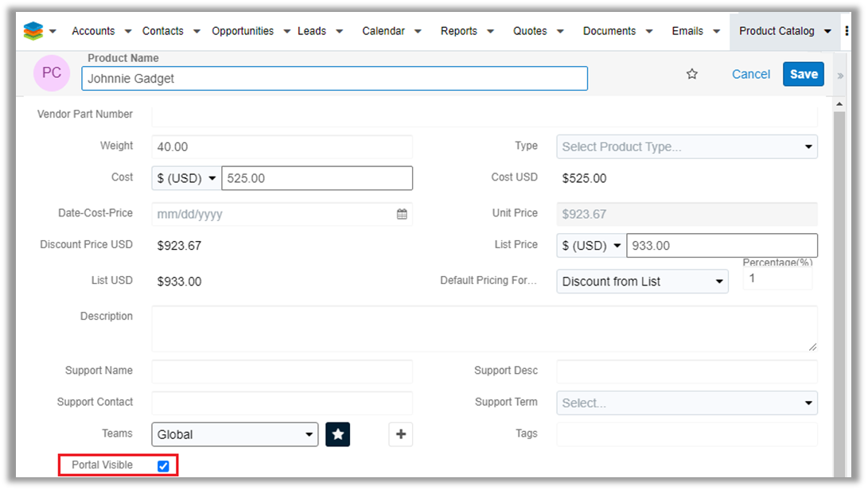Image resolution: width=868 pixels, height=490 pixels.
Task: Go to the Reports module tab
Action: [x=458, y=31]
